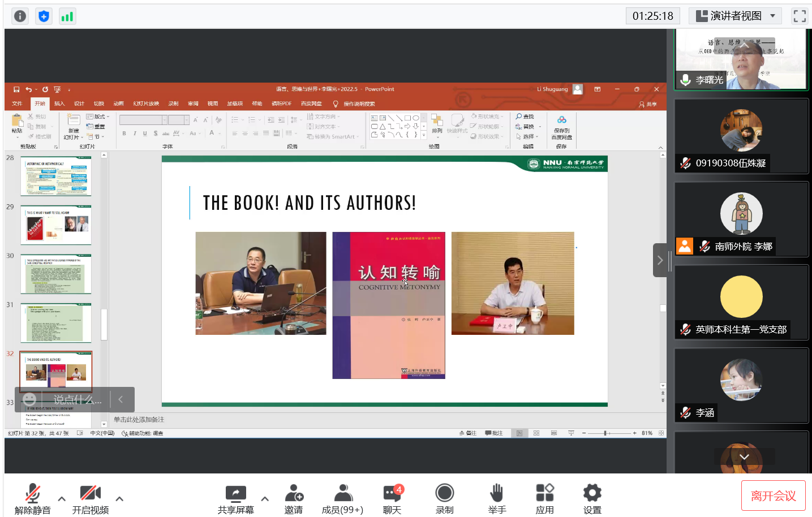Click the chat message input box

78,399
